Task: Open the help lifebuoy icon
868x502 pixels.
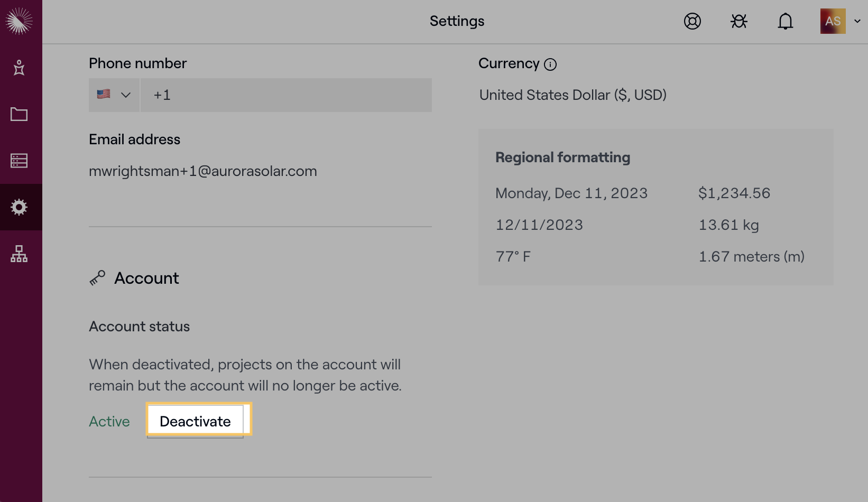Action: pyautogui.click(x=692, y=21)
